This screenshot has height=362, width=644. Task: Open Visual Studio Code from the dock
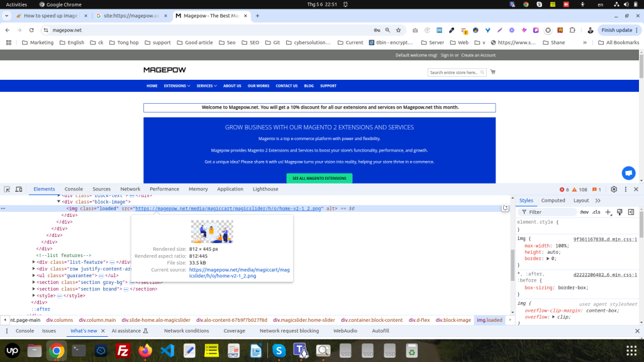tap(167, 351)
